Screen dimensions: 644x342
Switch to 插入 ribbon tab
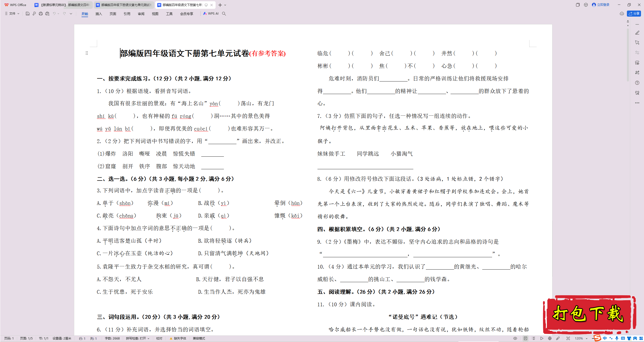click(x=99, y=14)
